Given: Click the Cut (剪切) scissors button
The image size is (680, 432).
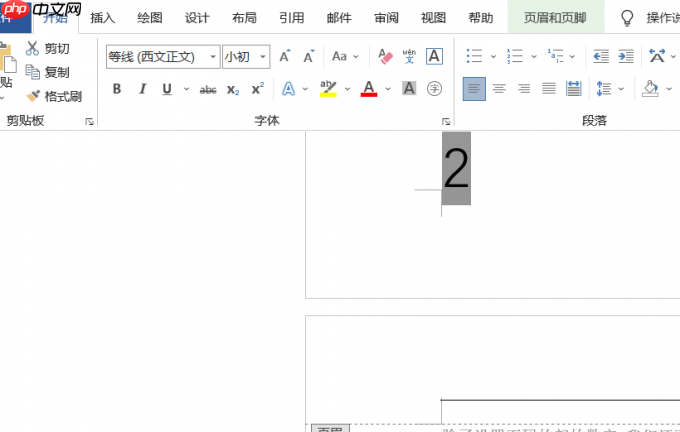Looking at the screenshot, I should [48, 48].
